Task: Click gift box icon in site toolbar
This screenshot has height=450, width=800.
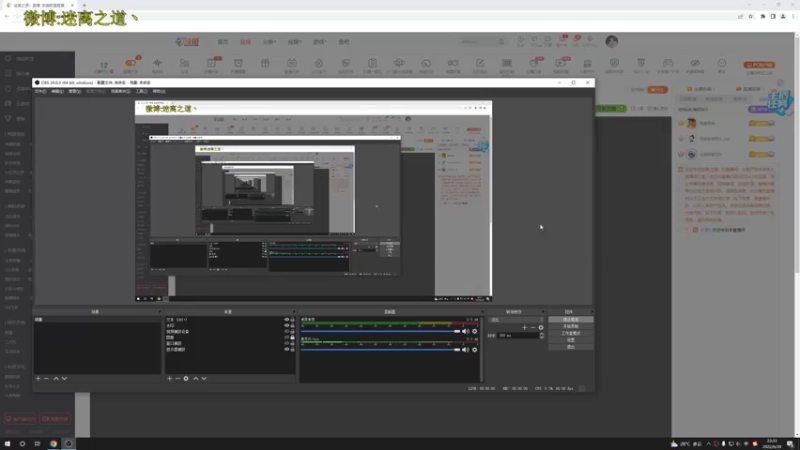Action: (x=265, y=63)
